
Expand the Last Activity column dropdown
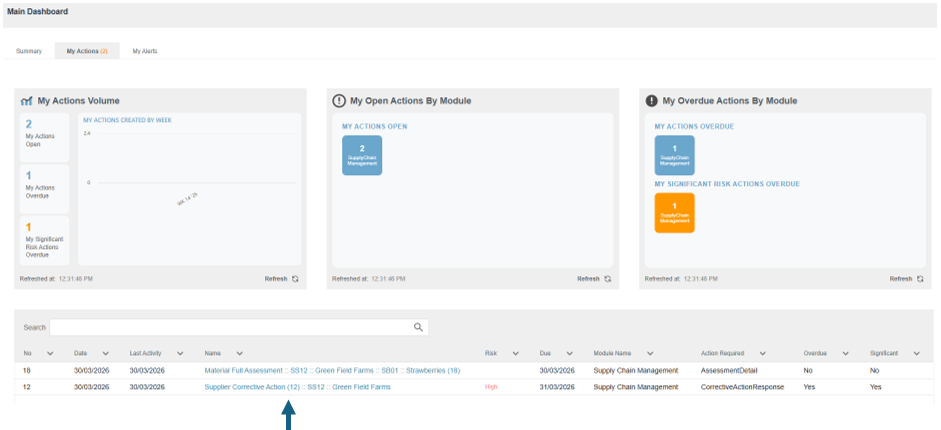click(180, 354)
